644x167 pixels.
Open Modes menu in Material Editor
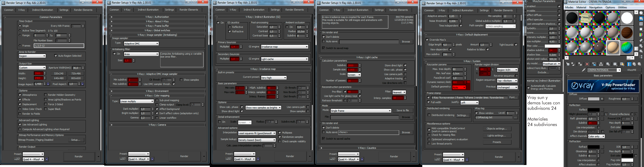click(569, 7)
